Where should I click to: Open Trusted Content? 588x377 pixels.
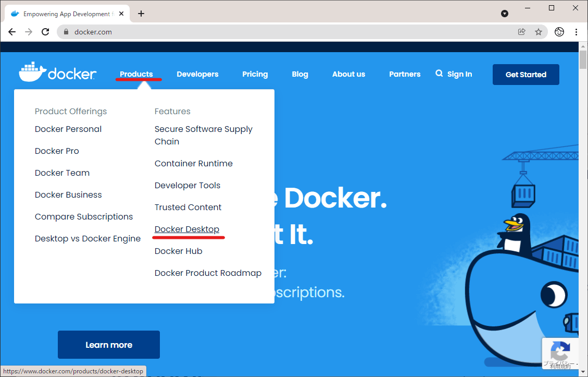click(188, 208)
